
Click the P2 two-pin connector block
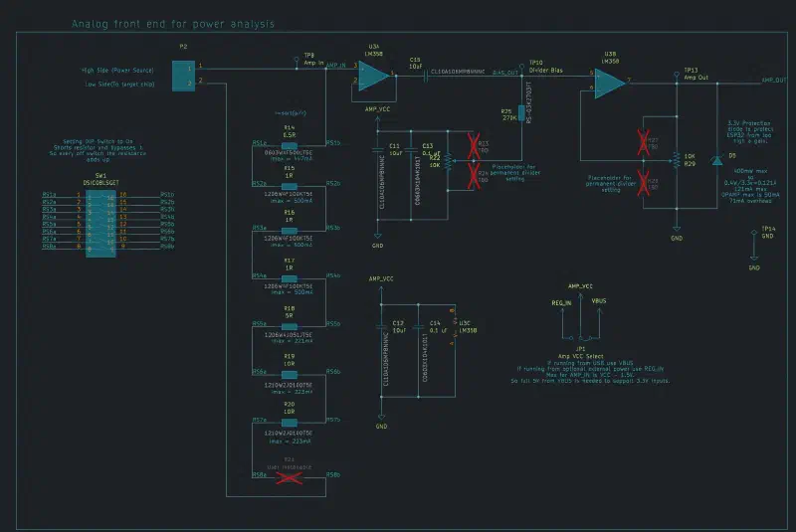183,77
